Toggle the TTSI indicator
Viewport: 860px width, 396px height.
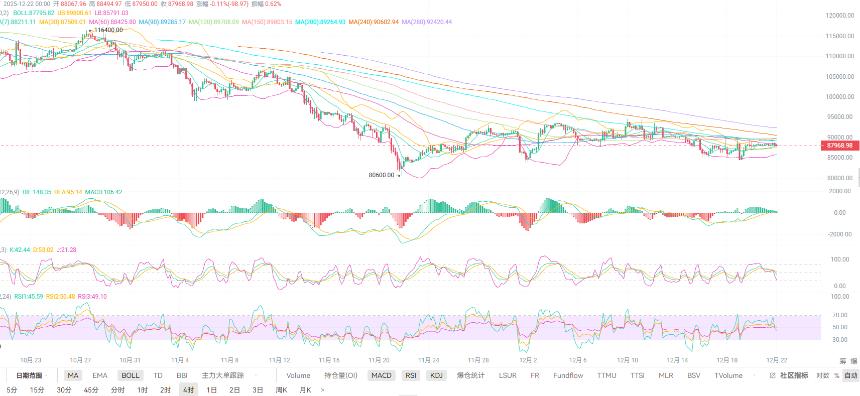[x=637, y=376]
